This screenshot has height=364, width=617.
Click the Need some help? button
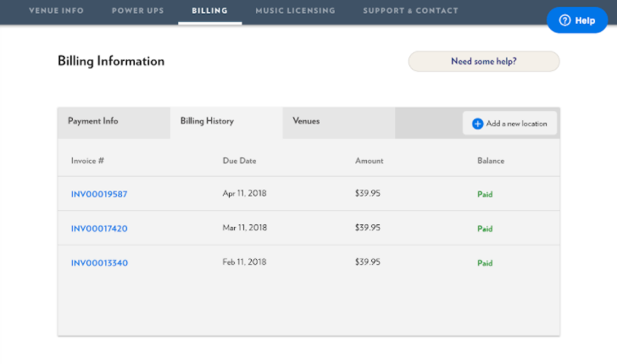point(484,61)
